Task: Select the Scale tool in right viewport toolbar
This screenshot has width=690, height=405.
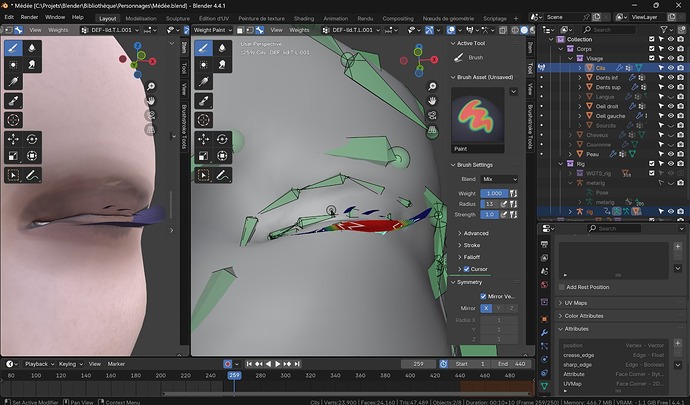Action: (203, 155)
